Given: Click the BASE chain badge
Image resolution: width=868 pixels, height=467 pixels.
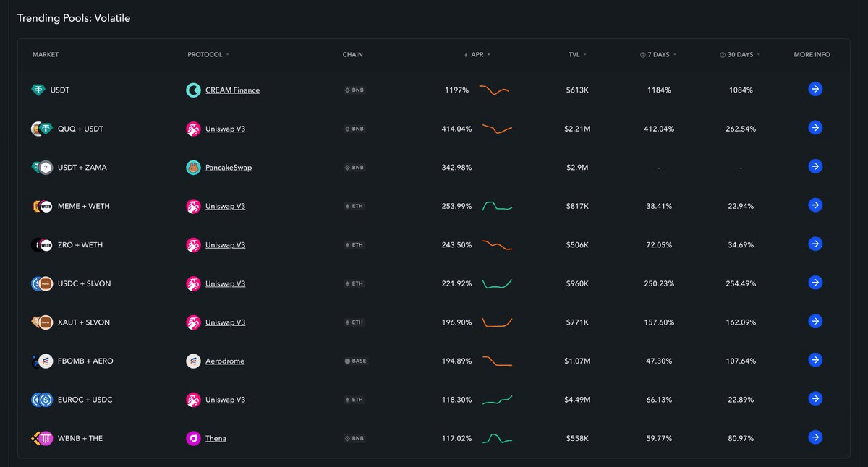Looking at the screenshot, I should [355, 361].
